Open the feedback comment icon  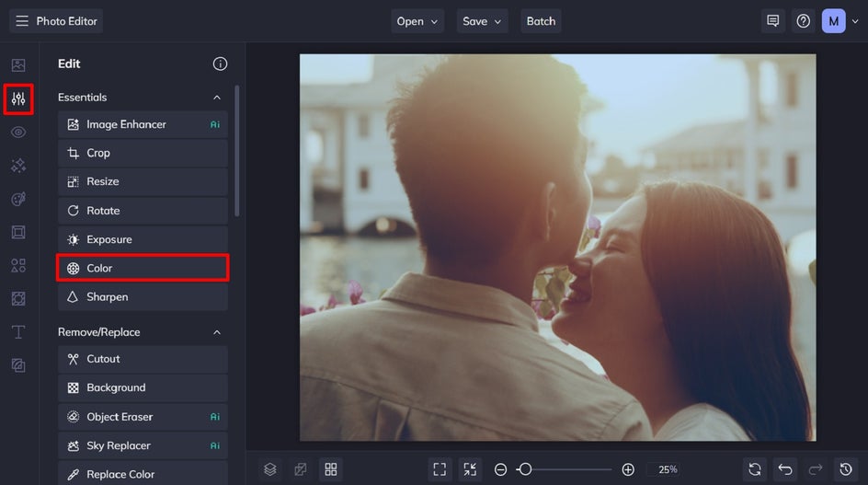pos(772,21)
